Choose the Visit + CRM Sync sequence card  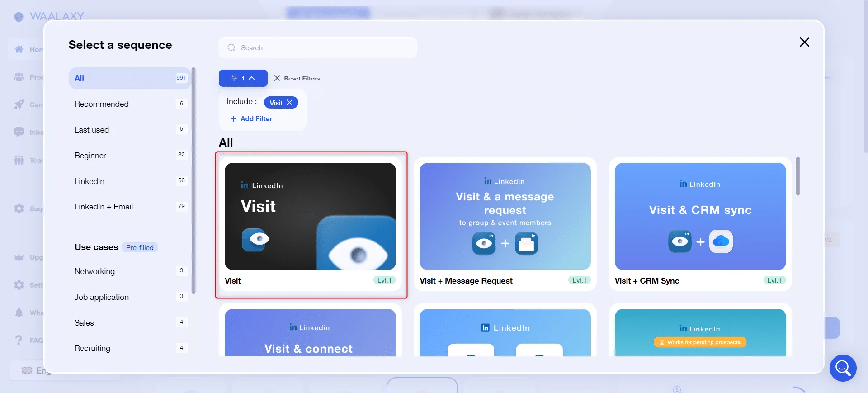tap(700, 224)
